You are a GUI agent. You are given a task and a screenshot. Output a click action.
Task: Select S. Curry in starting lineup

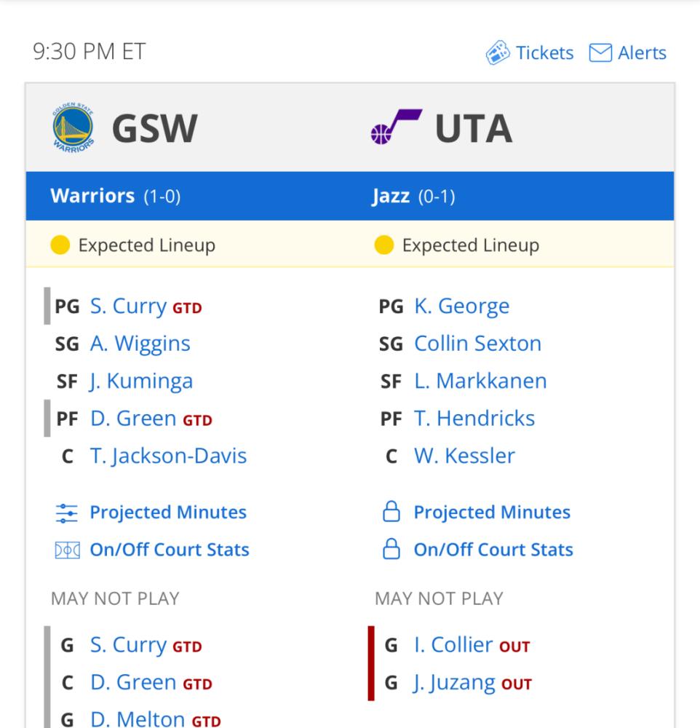pyautogui.click(x=128, y=306)
